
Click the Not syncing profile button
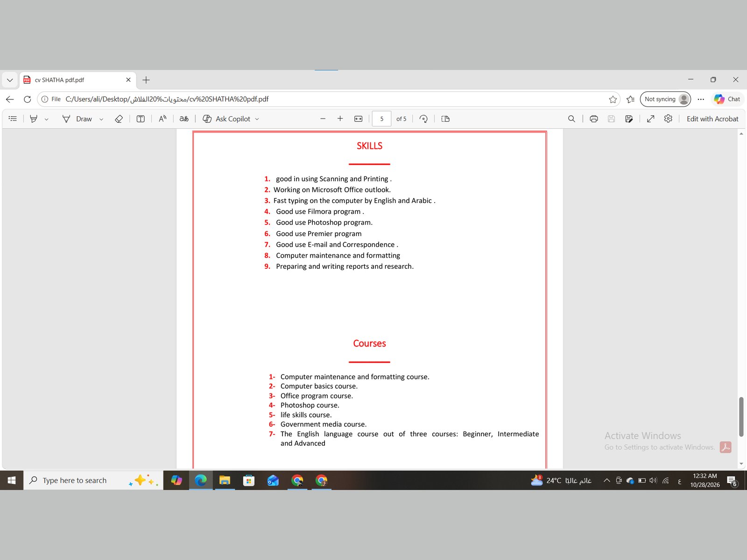click(x=665, y=99)
